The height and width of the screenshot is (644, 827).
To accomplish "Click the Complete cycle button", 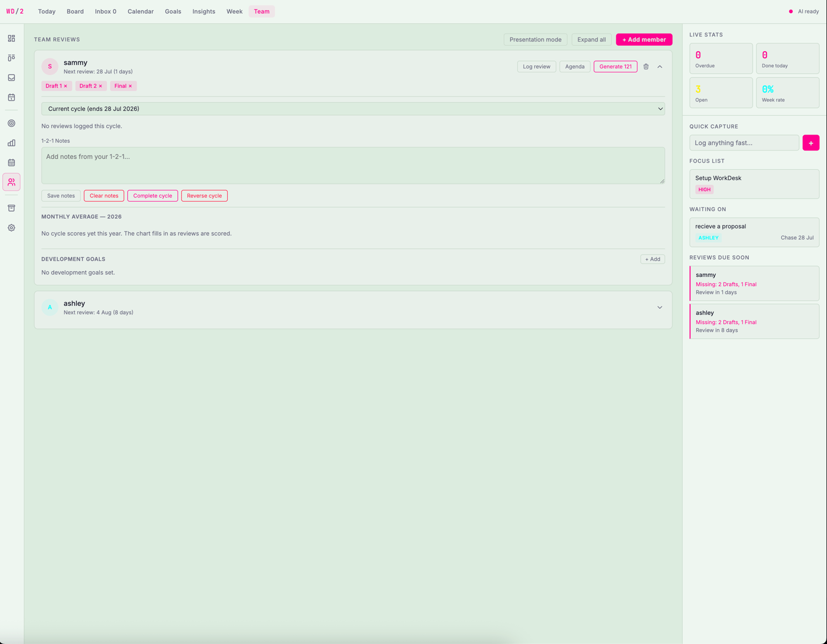I will click(x=153, y=196).
